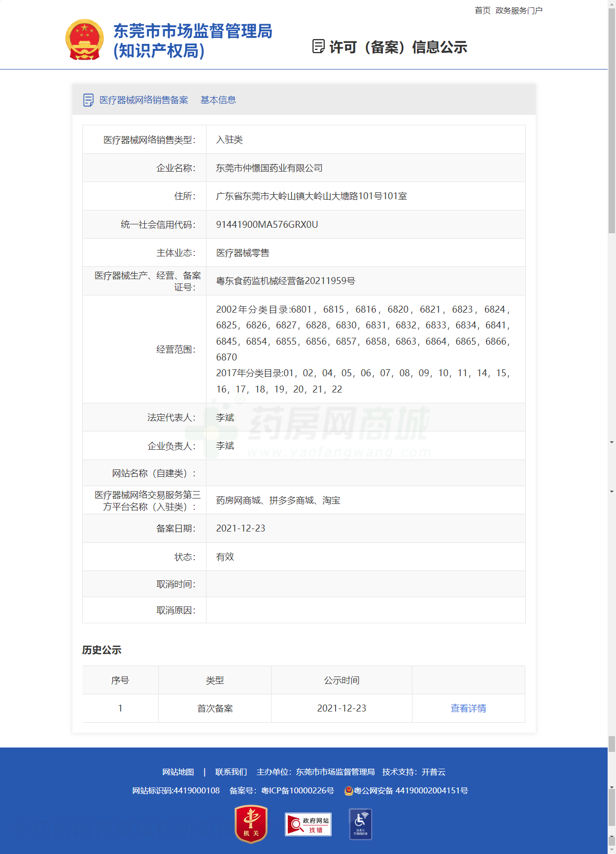Click the page scroll-up arrow at top
616x854 pixels.
(x=612, y=4)
